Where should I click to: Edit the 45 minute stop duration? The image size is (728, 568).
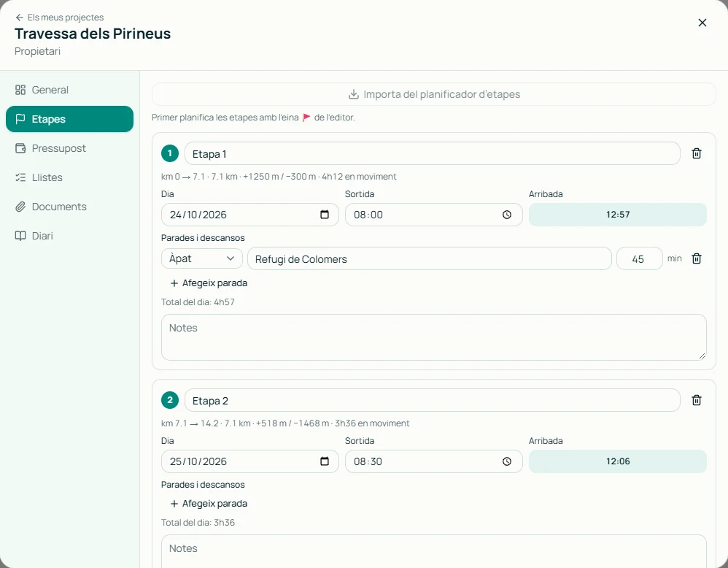point(639,258)
